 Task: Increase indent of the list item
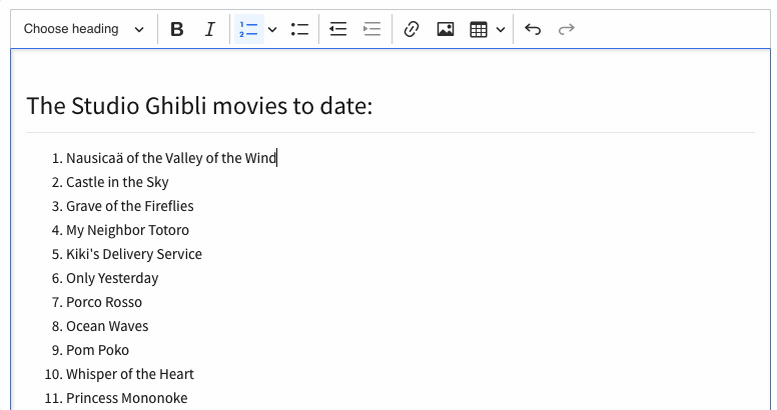pyautogui.click(x=372, y=29)
